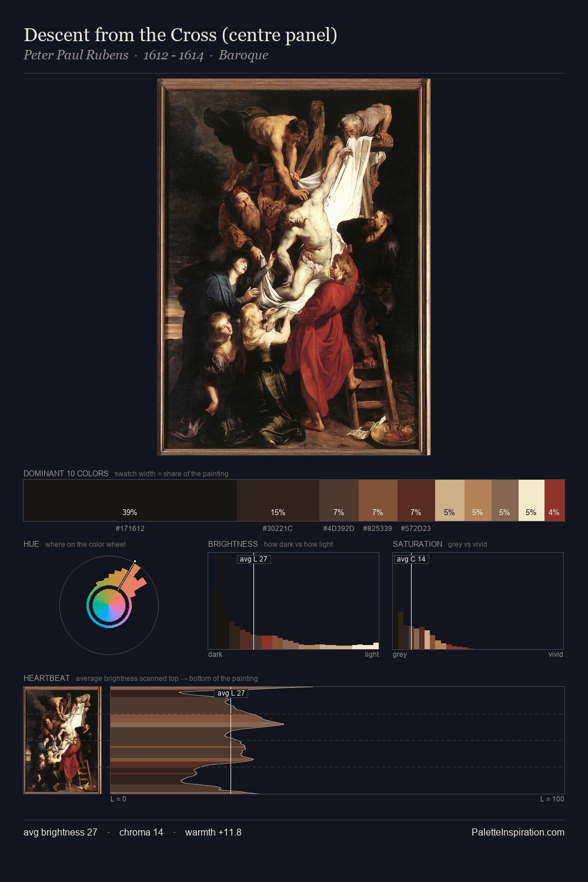The image size is (588, 882).
Task: Click the 'BRIGHTNESS' section heading
Action: pyautogui.click(x=233, y=544)
